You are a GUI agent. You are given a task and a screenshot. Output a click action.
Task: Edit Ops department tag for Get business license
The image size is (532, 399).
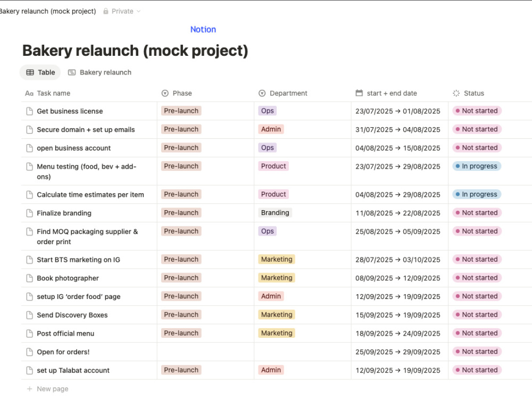coord(268,111)
